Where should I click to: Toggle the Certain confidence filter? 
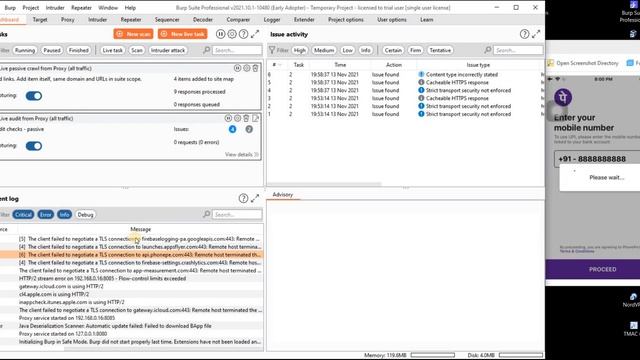[393, 50]
